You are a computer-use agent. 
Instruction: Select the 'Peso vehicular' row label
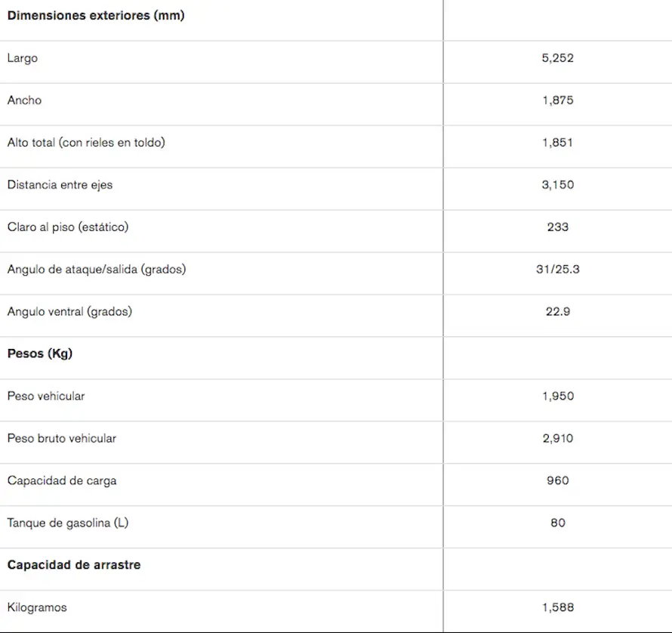[x=46, y=396]
